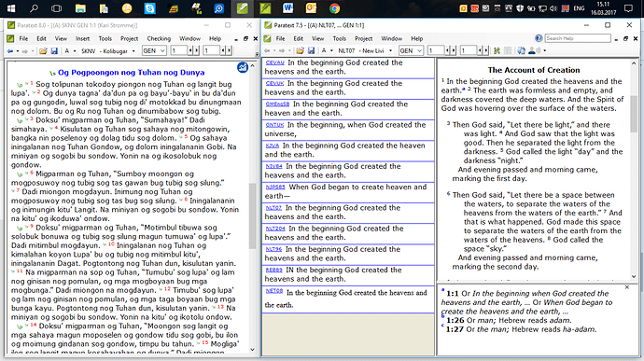Click the ENG language indicator in system tray
Image resolution: width=644 pixels, height=361 pixels.
(579, 8)
